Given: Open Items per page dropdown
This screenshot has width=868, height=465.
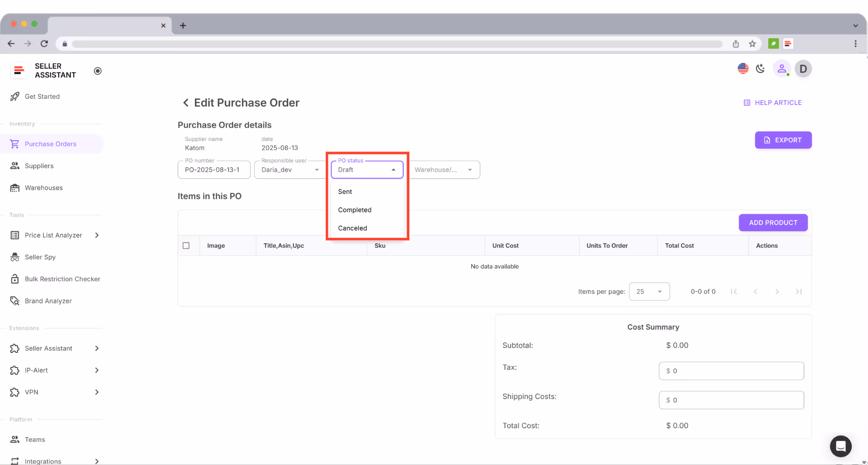Looking at the screenshot, I should tap(649, 292).
